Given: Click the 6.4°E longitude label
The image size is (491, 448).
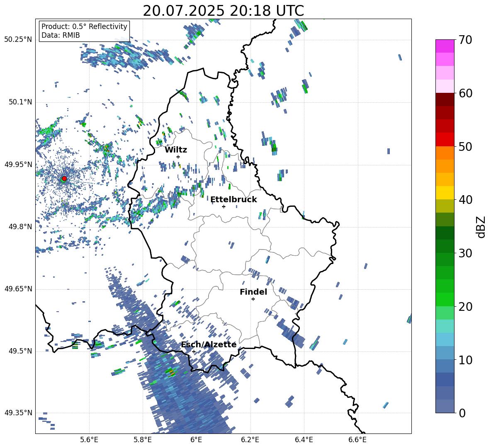Looking at the screenshot, I should point(304,440).
